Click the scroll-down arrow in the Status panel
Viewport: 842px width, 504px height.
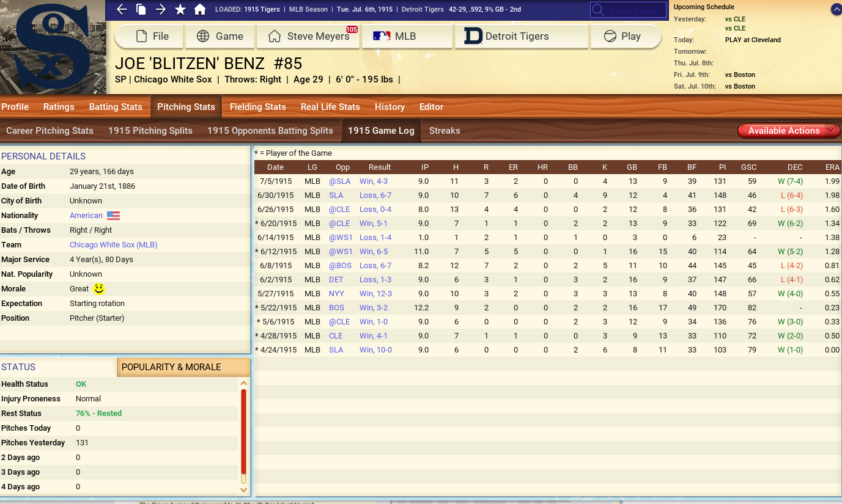coord(243,489)
